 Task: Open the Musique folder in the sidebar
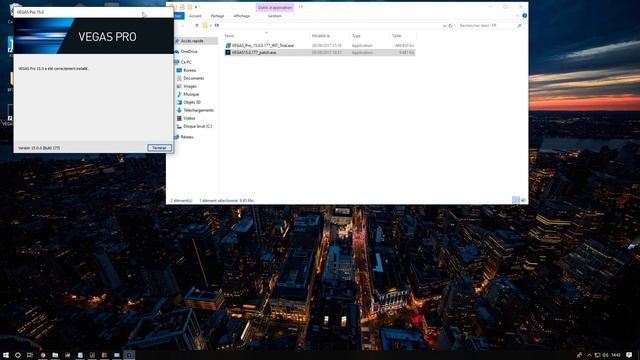(x=191, y=94)
